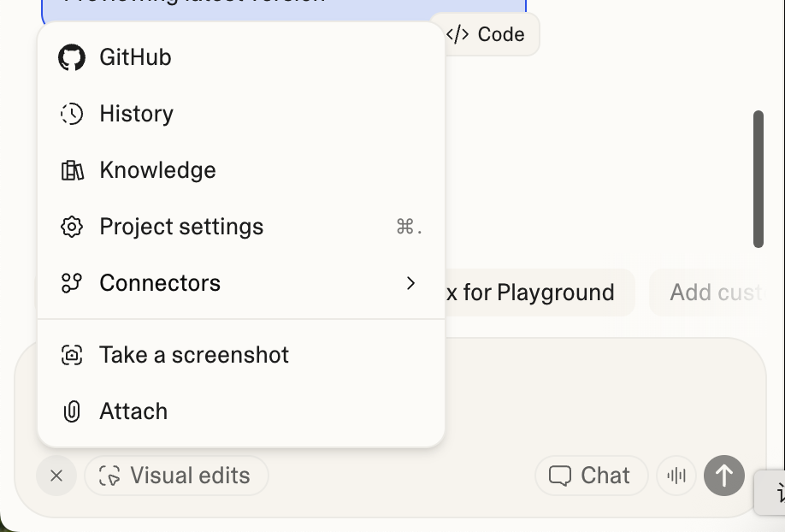Click the Connectors nodes icon
This screenshot has width=785, height=532.
72,283
